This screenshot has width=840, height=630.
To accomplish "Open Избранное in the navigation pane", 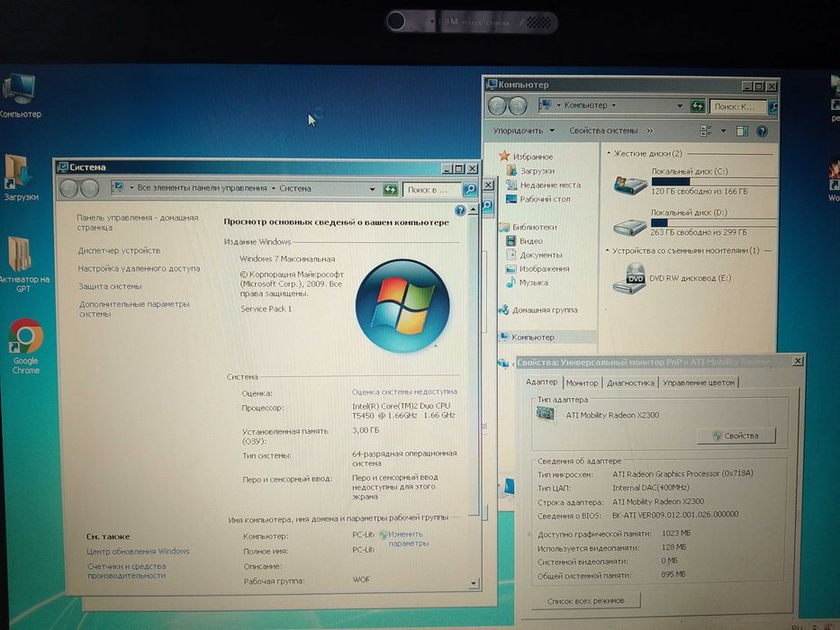I will tap(526, 157).
